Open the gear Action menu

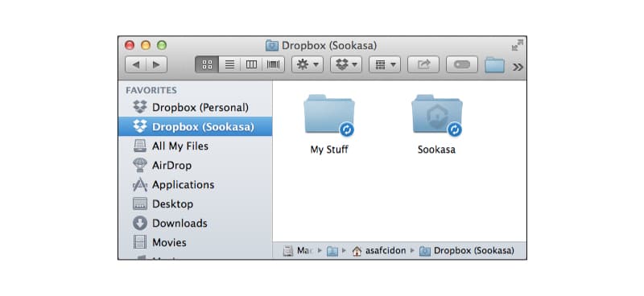point(308,65)
